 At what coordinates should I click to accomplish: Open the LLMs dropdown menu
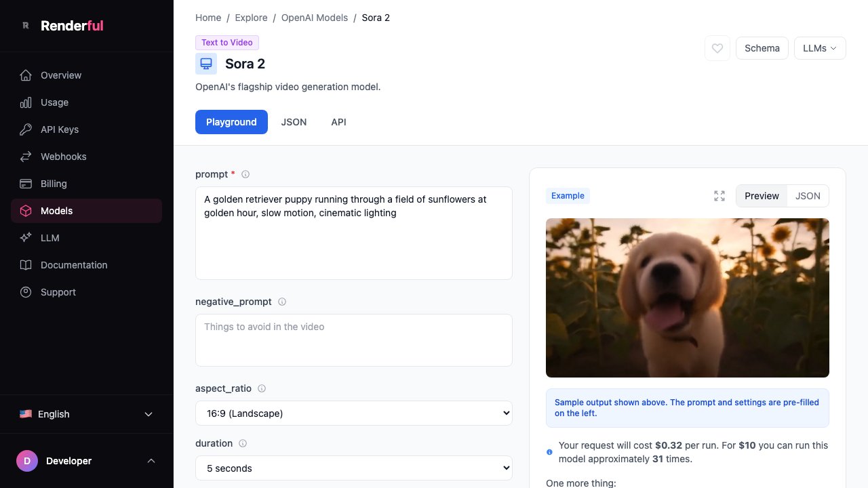819,48
